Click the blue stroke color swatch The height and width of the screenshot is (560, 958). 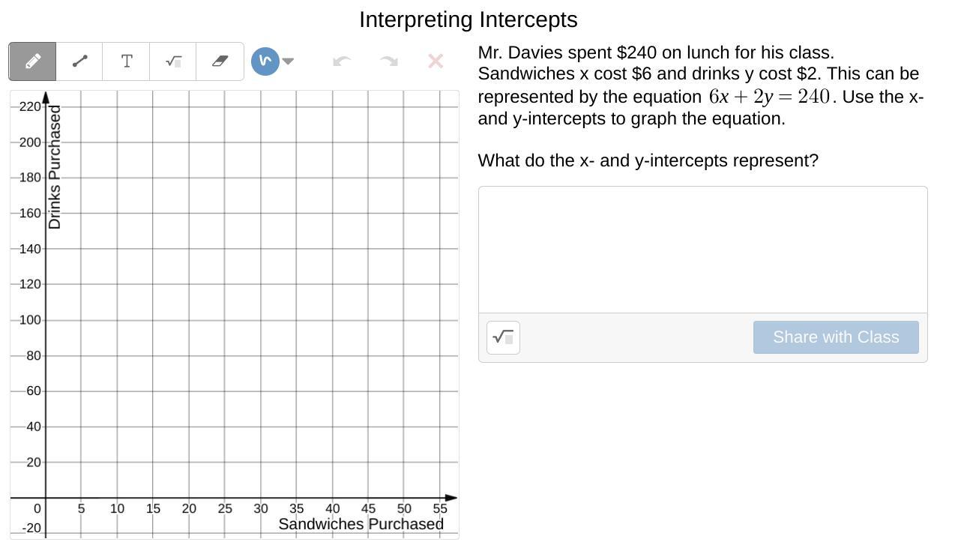click(x=265, y=61)
